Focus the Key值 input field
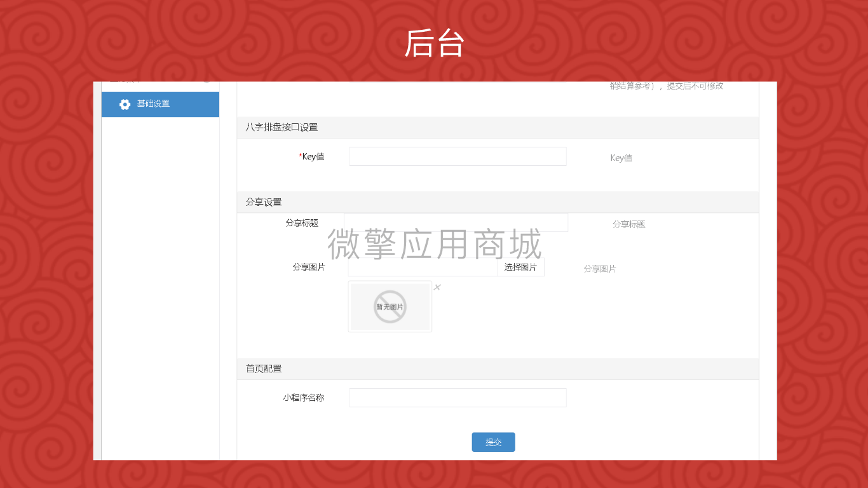Image resolution: width=868 pixels, height=488 pixels. [458, 156]
